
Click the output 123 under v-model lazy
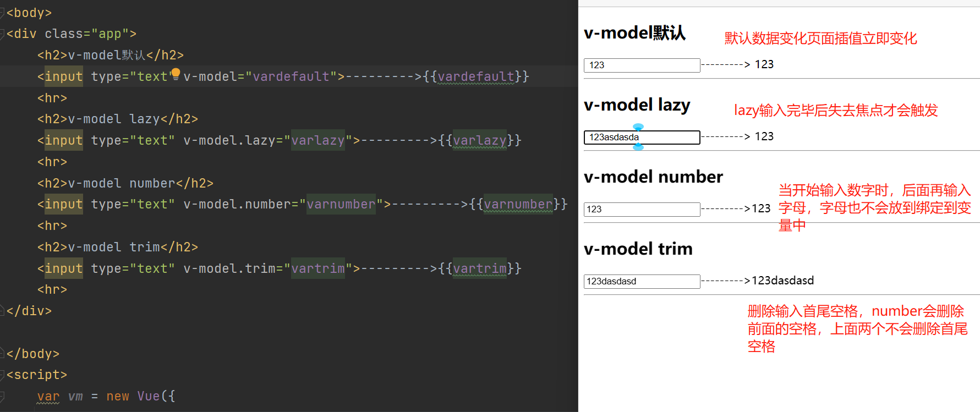(x=764, y=136)
